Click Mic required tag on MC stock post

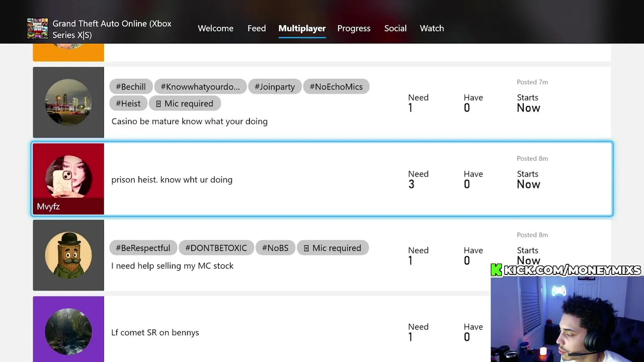[x=333, y=248]
